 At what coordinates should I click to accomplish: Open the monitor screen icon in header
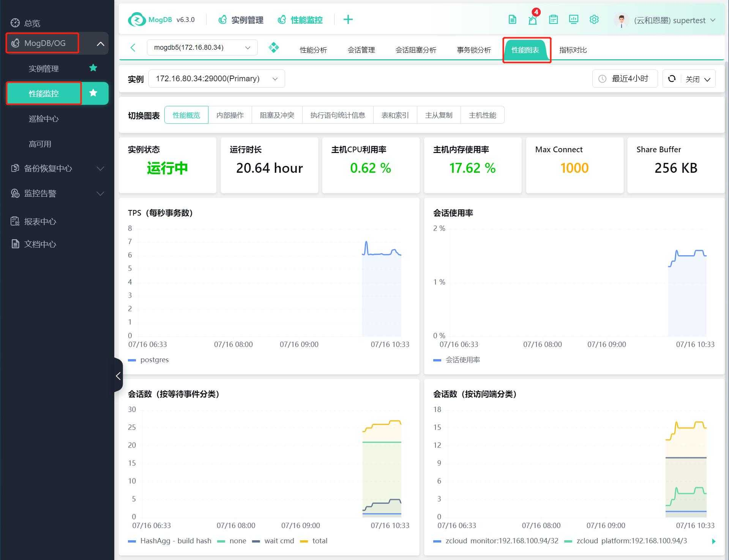click(574, 20)
